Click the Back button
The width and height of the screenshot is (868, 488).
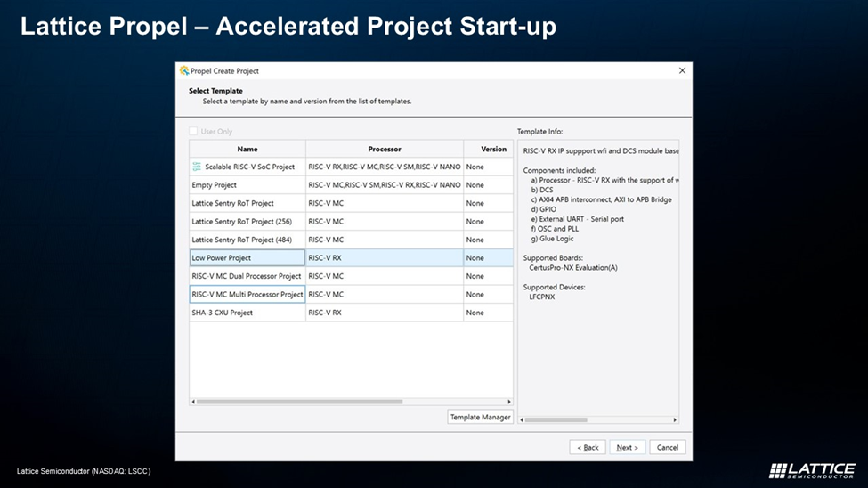coord(588,447)
